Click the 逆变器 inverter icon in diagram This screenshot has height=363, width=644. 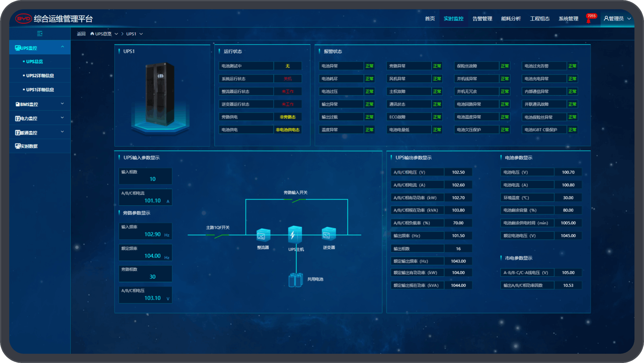pyautogui.click(x=329, y=234)
